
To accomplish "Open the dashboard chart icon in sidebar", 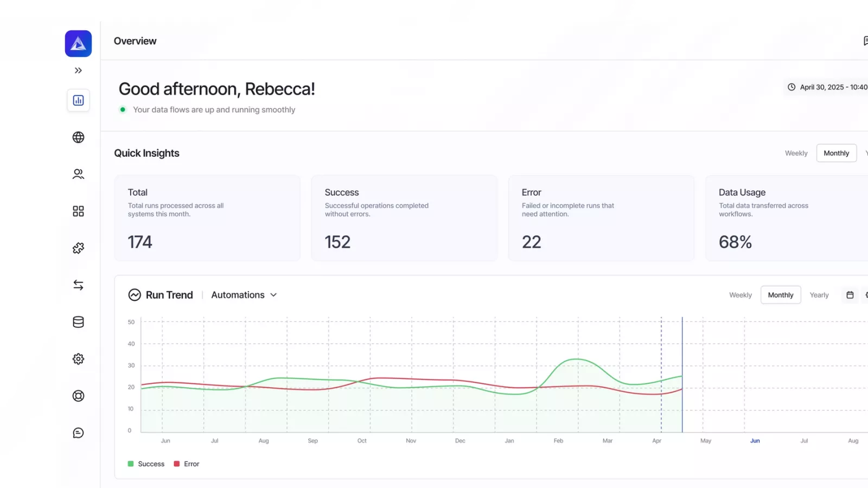I will coord(78,100).
